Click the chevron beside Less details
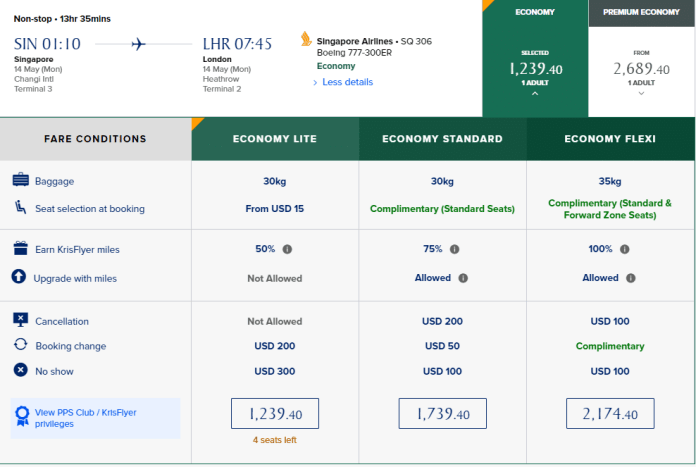The height and width of the screenshot is (467, 696). coord(315,83)
